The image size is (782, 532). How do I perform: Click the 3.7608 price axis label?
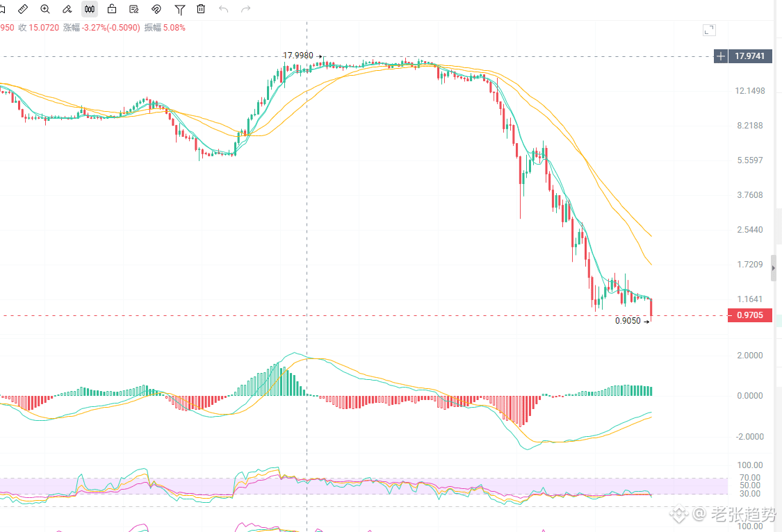tap(750, 194)
